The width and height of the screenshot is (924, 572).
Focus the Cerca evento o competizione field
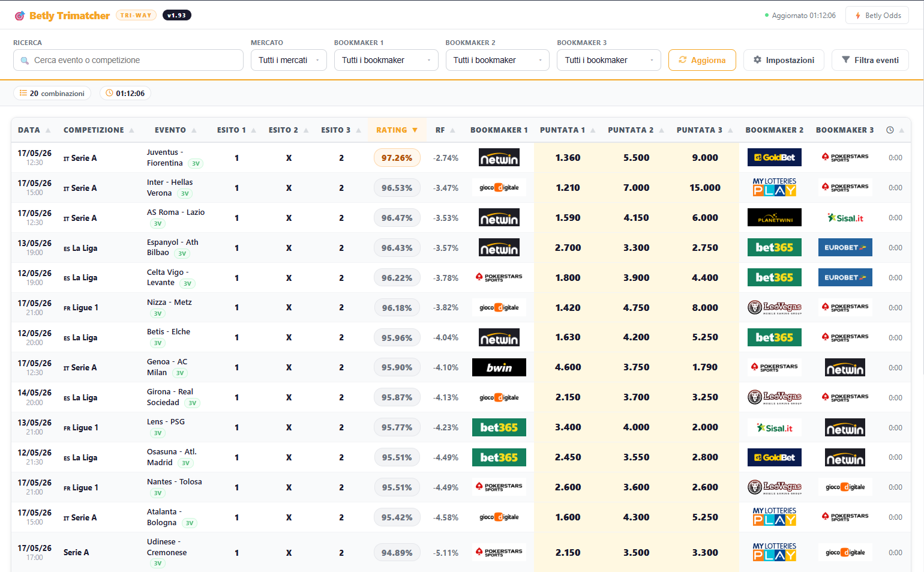pyautogui.click(x=128, y=60)
